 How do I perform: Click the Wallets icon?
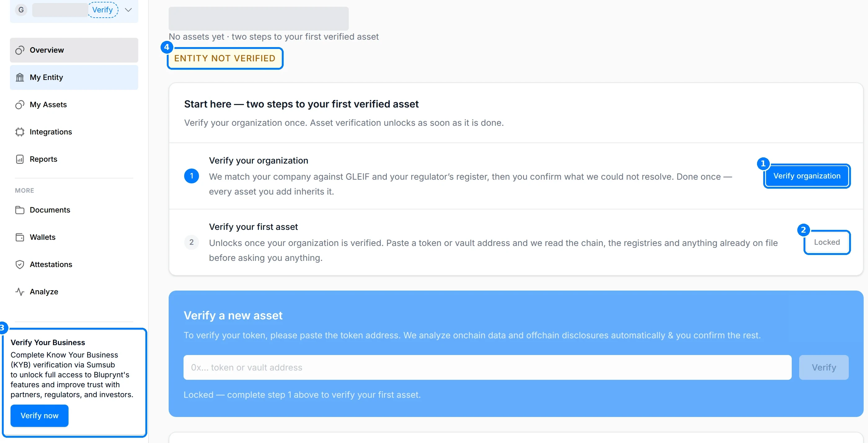pyautogui.click(x=20, y=237)
